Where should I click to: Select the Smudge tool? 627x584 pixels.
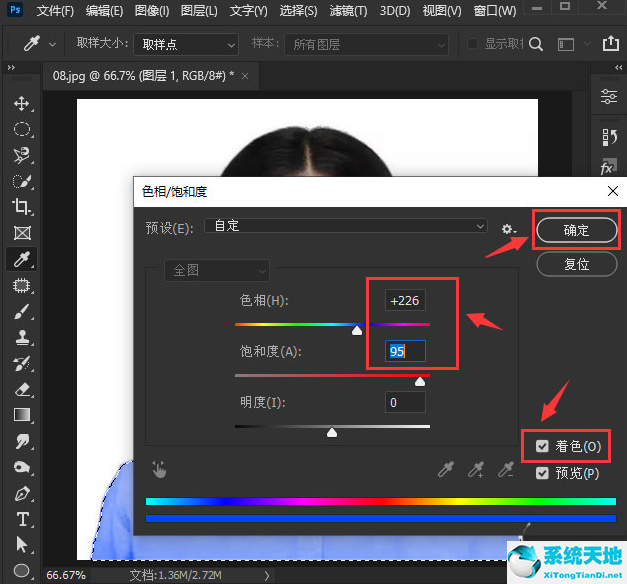22,441
